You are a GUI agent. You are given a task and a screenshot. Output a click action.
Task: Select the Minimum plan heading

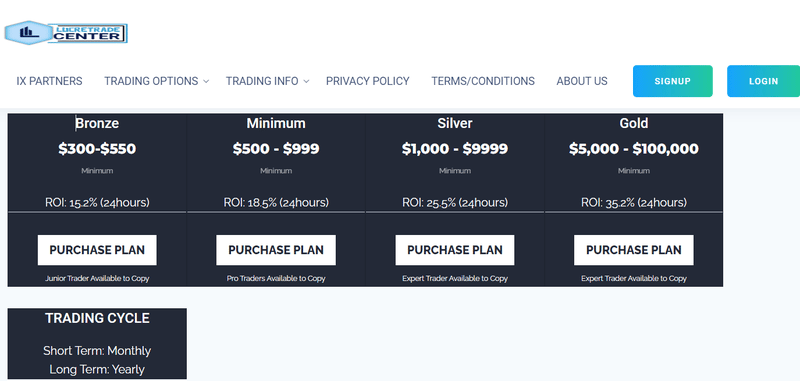point(276,123)
